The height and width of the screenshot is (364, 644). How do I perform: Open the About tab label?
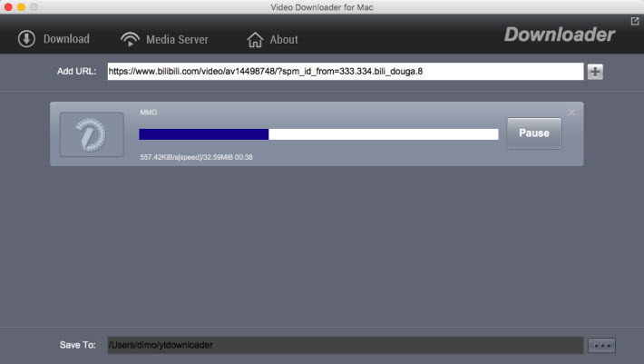coord(284,39)
